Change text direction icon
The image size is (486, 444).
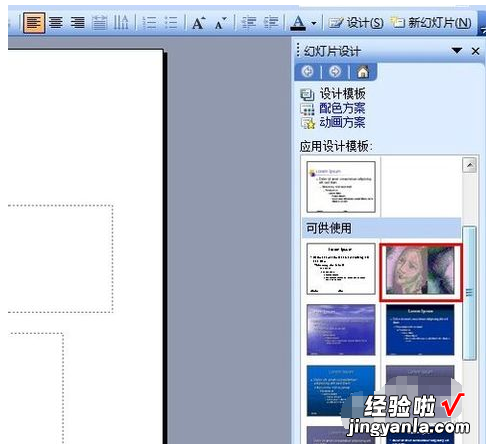(x=121, y=23)
